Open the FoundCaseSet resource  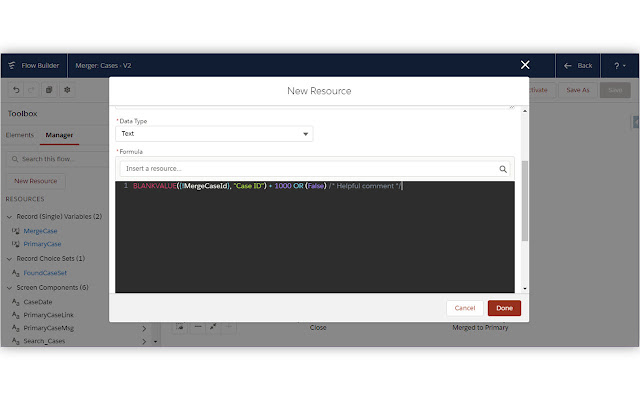pos(45,273)
